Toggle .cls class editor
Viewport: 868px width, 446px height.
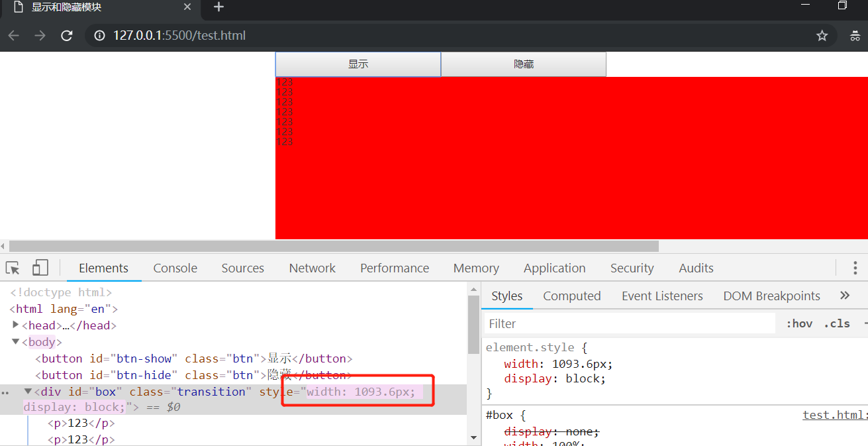(837, 323)
